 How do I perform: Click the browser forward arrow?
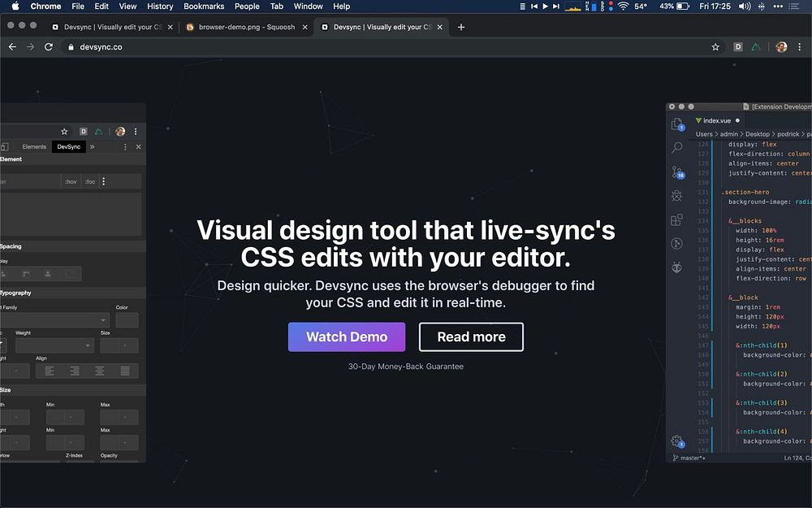tap(31, 46)
